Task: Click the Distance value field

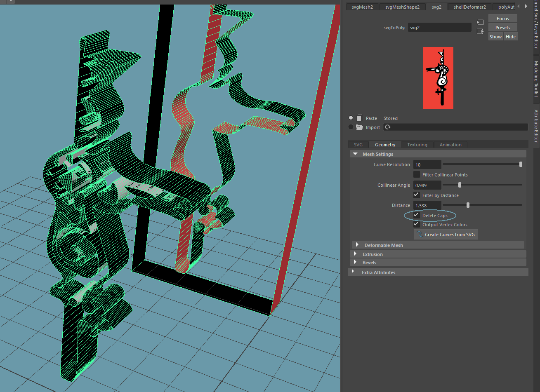Action: (x=427, y=205)
